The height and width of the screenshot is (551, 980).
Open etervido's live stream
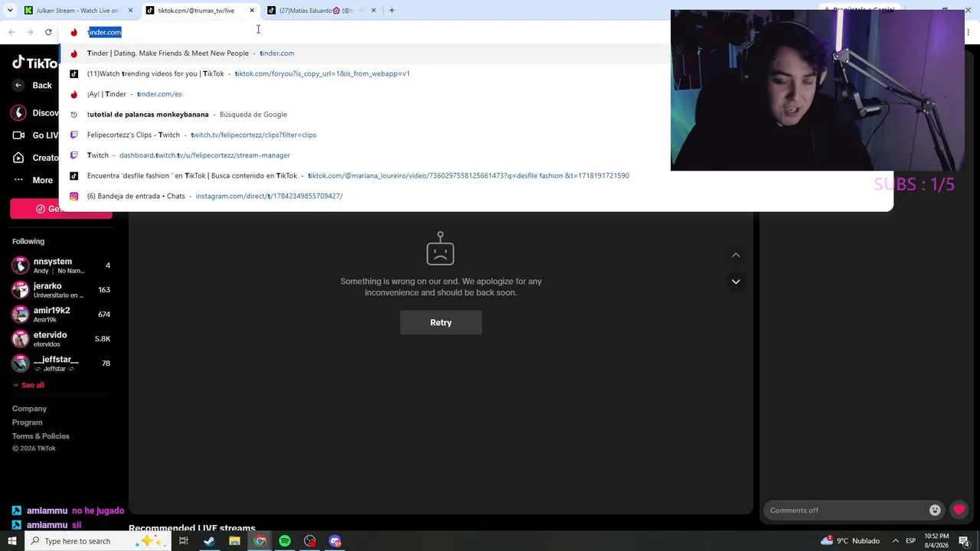[x=62, y=339]
